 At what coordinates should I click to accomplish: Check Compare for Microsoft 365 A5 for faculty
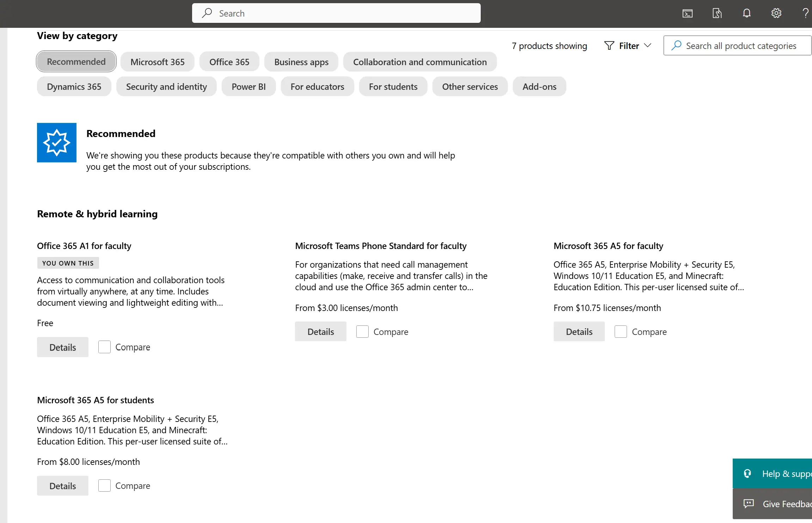click(x=621, y=331)
